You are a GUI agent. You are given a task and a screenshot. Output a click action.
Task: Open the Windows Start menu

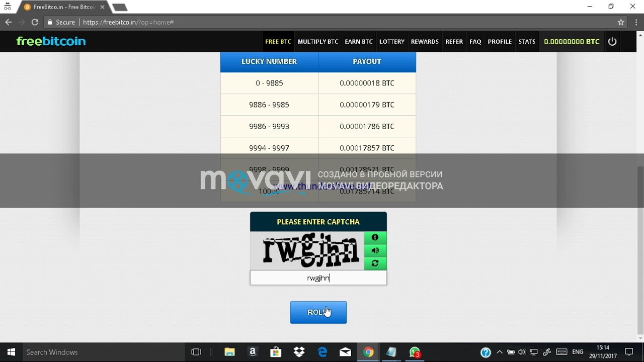point(11,352)
